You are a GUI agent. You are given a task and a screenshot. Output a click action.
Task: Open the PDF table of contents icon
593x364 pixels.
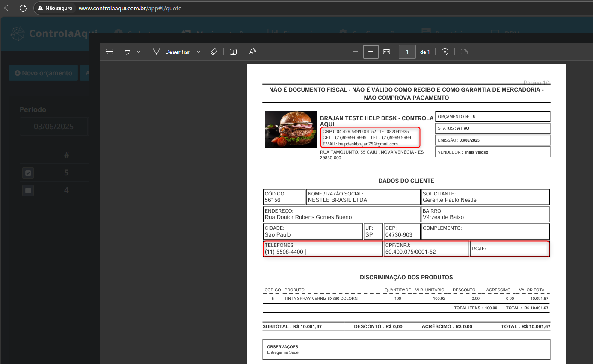click(109, 52)
